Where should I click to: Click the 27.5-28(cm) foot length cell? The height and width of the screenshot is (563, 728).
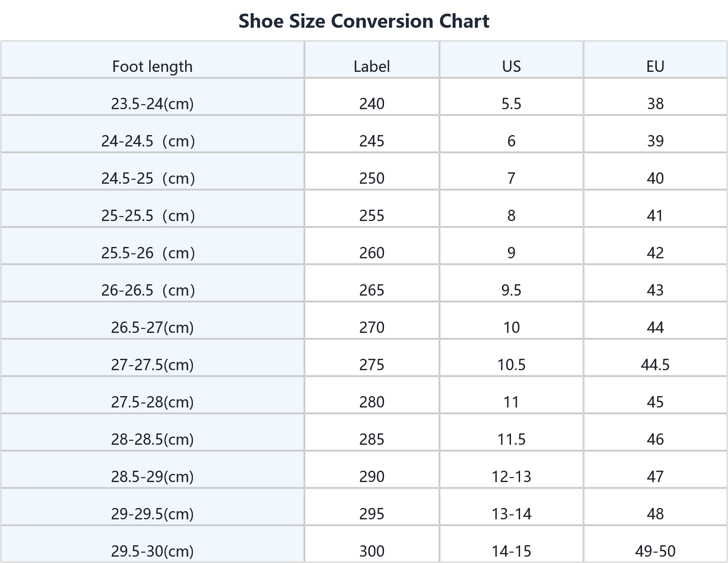pyautogui.click(x=152, y=402)
